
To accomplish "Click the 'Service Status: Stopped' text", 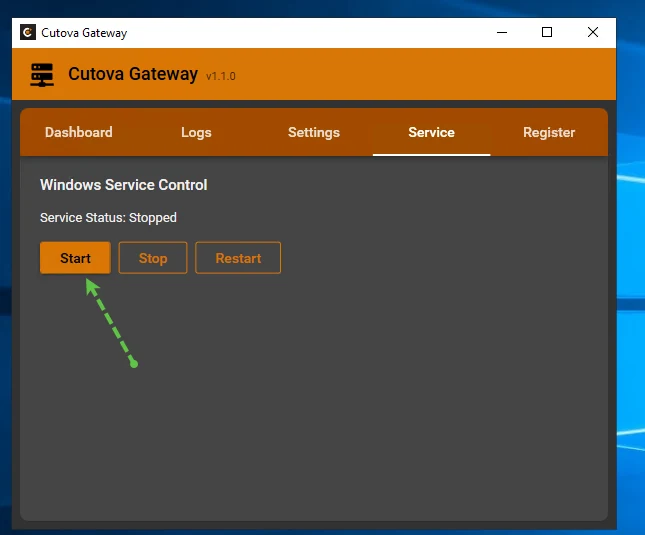I will (108, 218).
